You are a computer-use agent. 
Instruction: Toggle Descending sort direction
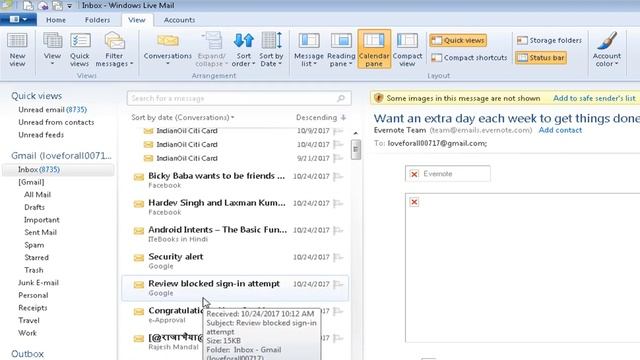(x=321, y=118)
